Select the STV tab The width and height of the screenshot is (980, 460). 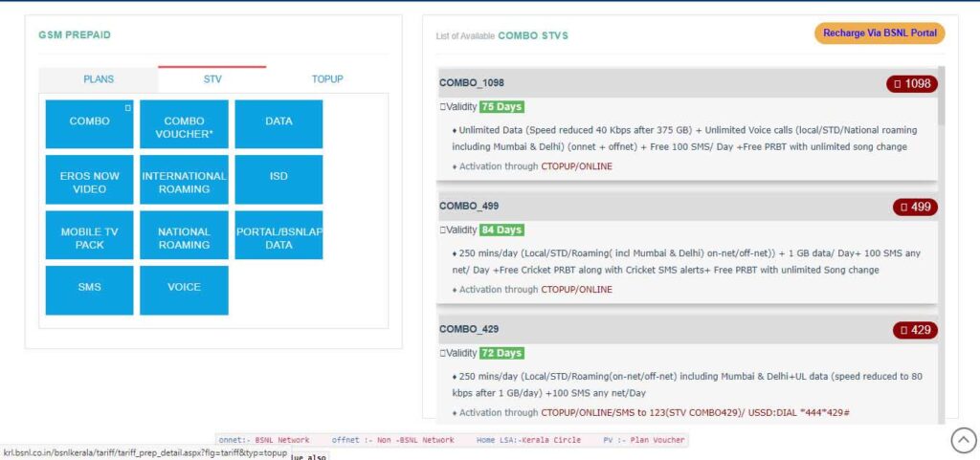coord(212,79)
